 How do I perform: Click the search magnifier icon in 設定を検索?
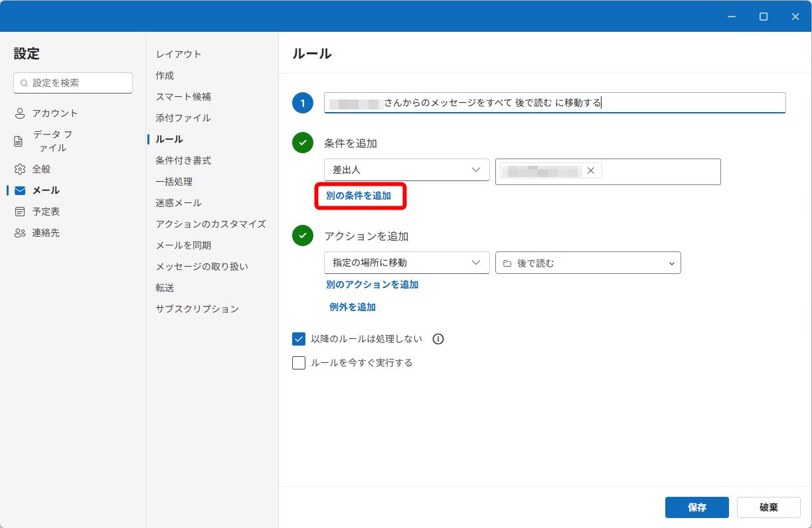click(25, 84)
